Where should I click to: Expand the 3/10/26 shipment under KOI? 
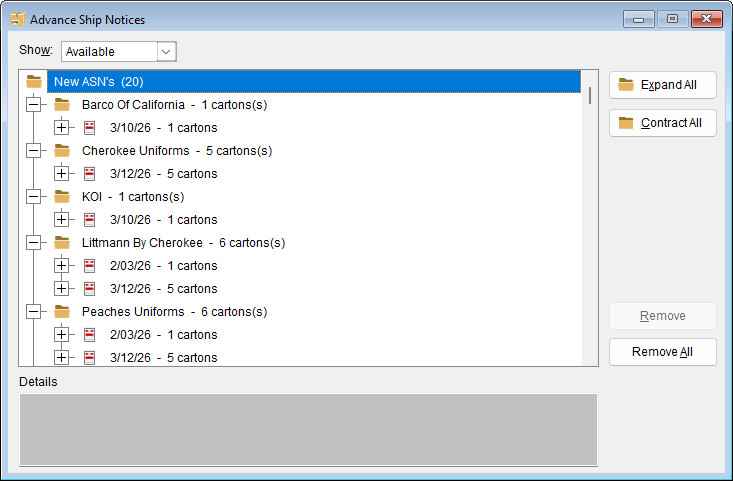[62, 220]
